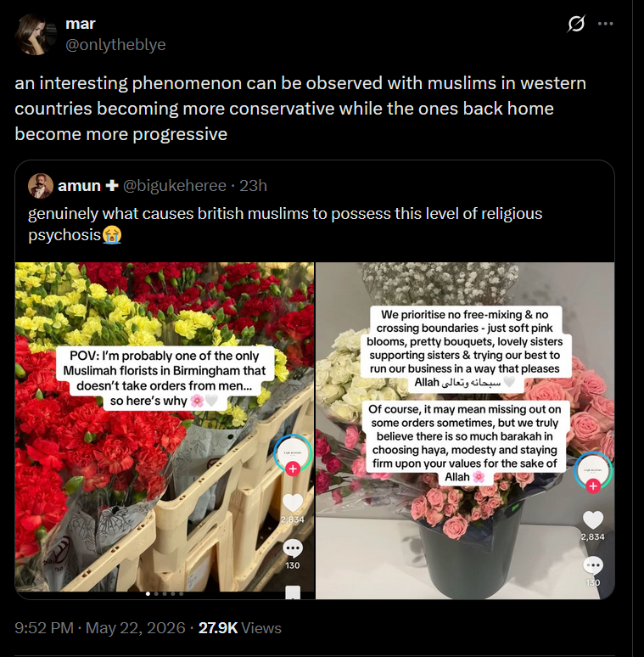Click the red plus follow badge, right image
The image size is (644, 657).
coord(593,486)
